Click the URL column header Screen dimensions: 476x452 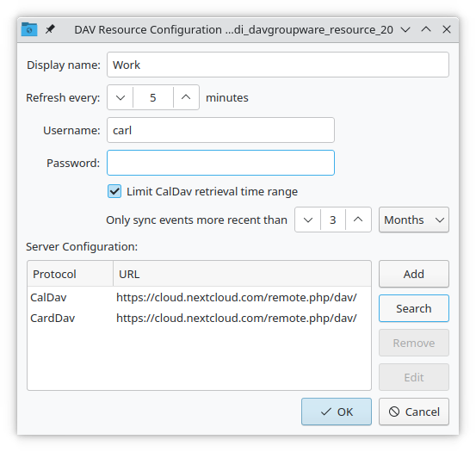[242, 274]
